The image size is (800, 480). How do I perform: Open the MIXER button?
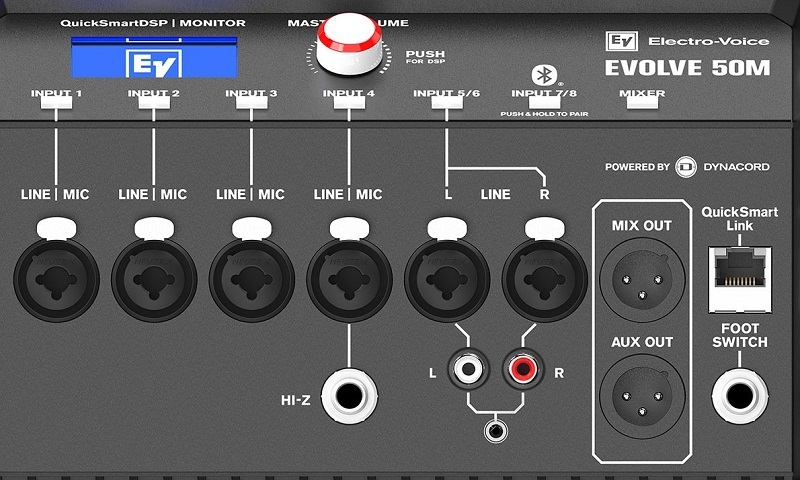click(642, 102)
